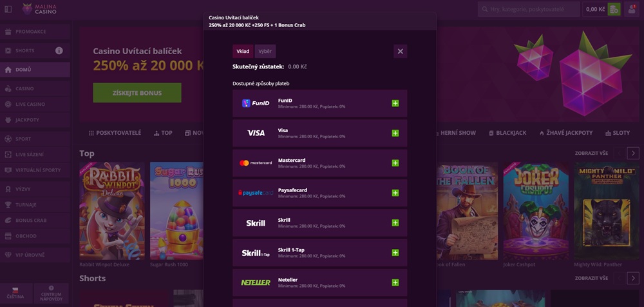The image size is (644, 307).
Task: Select the Paysafecard logo
Action: (x=256, y=193)
